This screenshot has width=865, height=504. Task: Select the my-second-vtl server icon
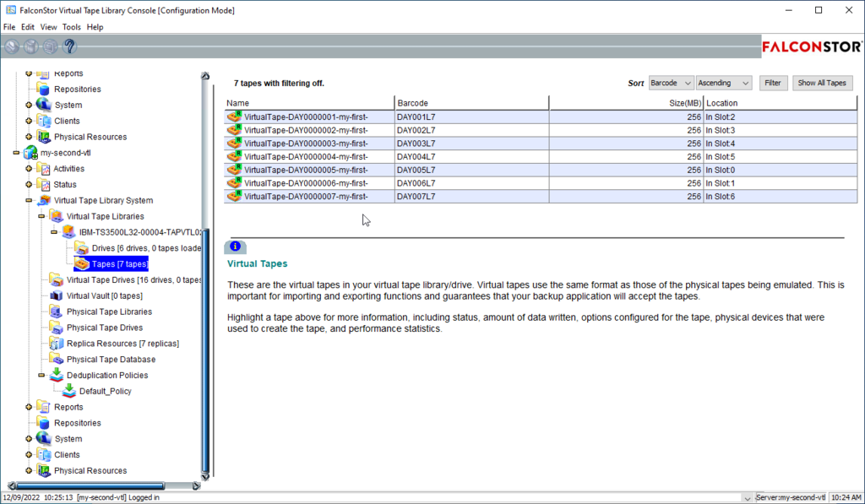click(x=30, y=153)
